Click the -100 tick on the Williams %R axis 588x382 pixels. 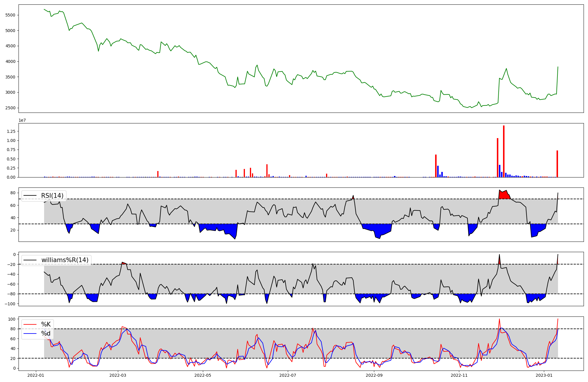[x=10, y=304]
